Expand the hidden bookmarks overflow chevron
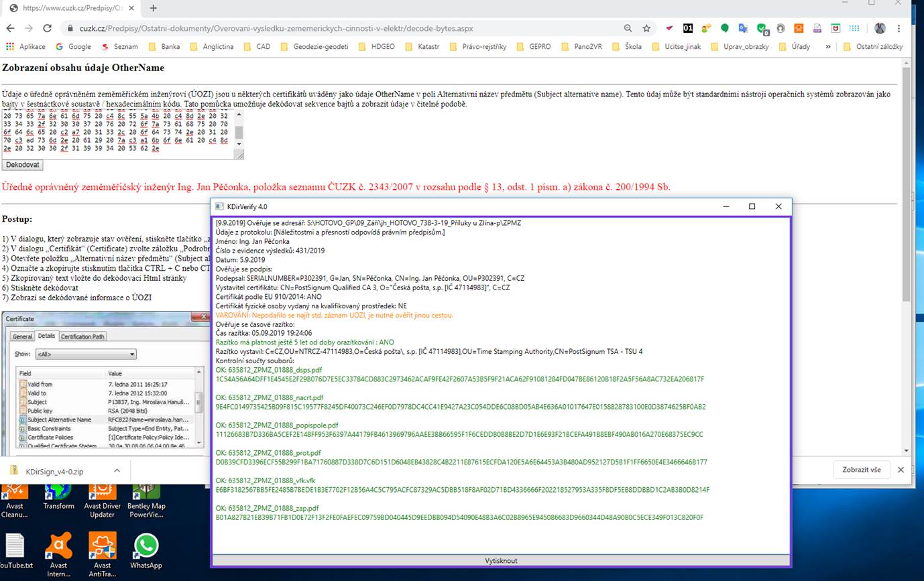The width and height of the screenshot is (924, 581). tap(828, 47)
